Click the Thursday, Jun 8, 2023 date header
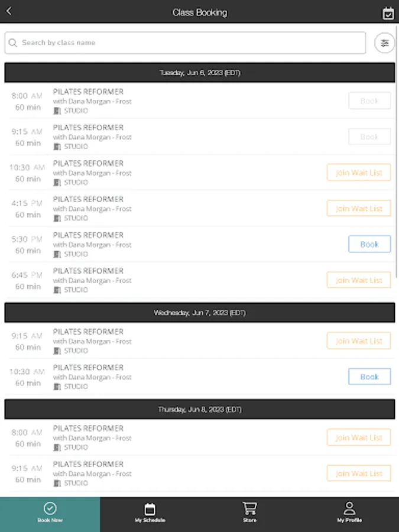The height and width of the screenshot is (532, 399). [200, 409]
